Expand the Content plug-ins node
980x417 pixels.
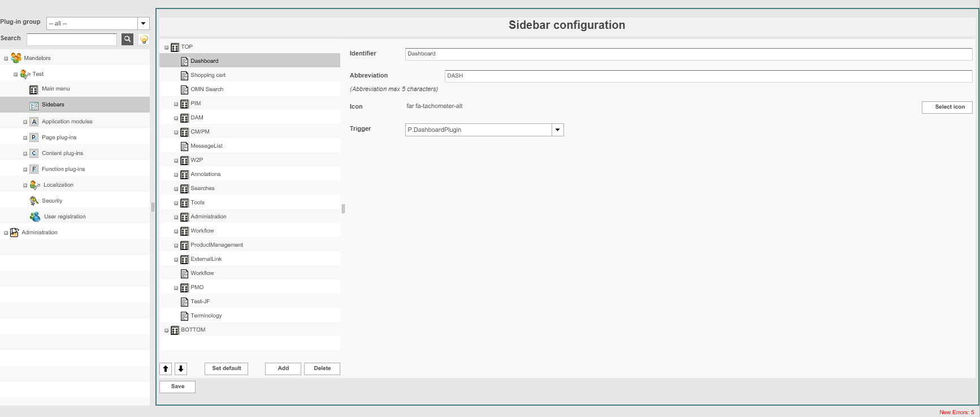[25, 154]
